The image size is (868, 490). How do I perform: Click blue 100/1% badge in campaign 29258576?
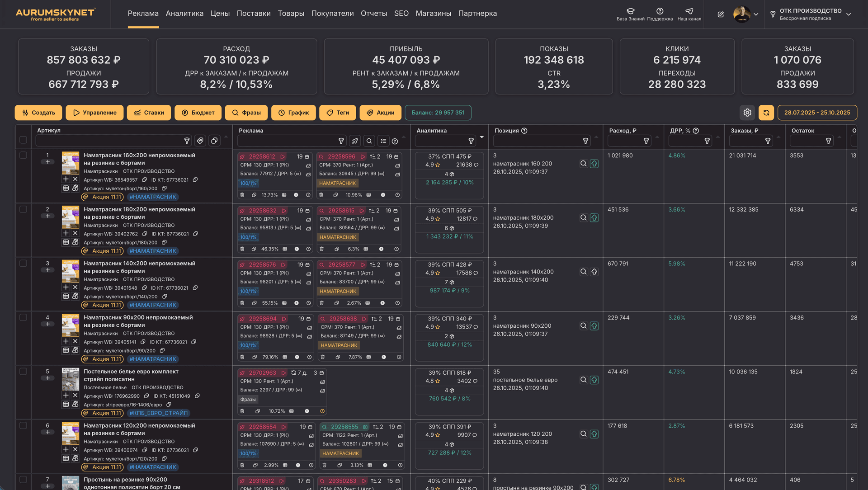click(x=248, y=292)
